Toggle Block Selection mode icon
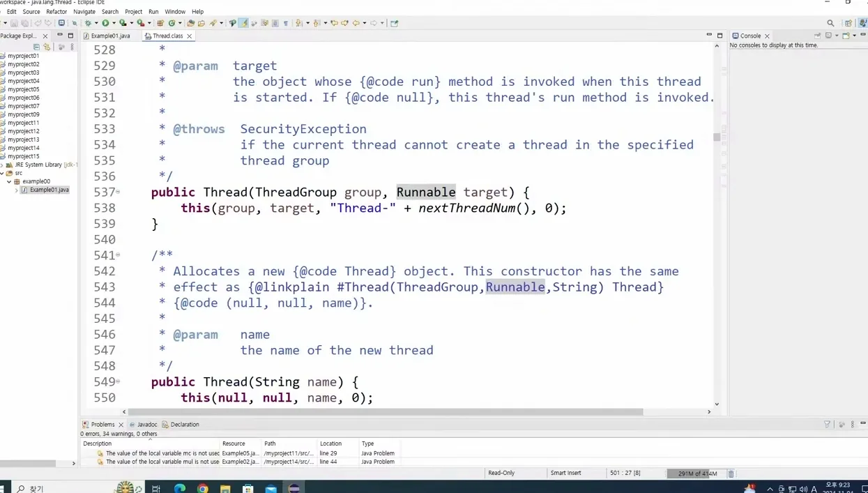Viewport: 868px width, 493px height. pyautogui.click(x=275, y=23)
